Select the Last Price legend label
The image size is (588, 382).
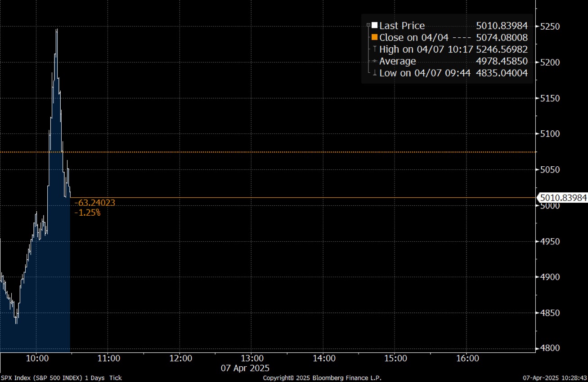[402, 26]
